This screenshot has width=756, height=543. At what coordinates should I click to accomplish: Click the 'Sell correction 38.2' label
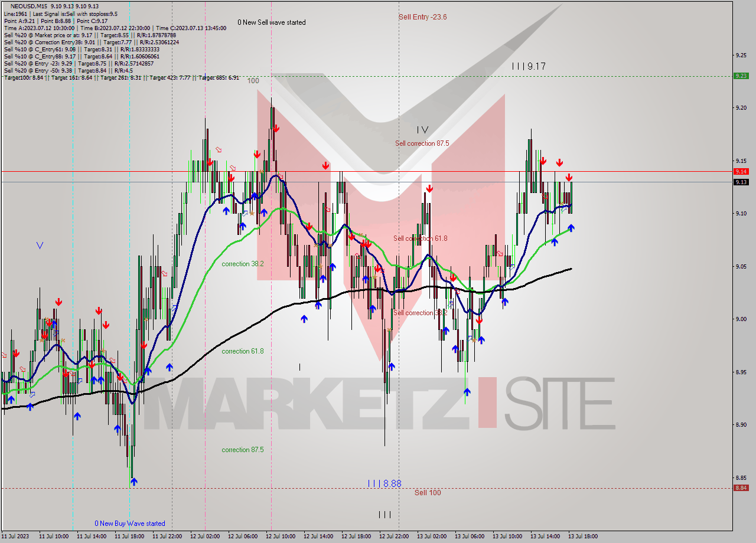pos(421,313)
